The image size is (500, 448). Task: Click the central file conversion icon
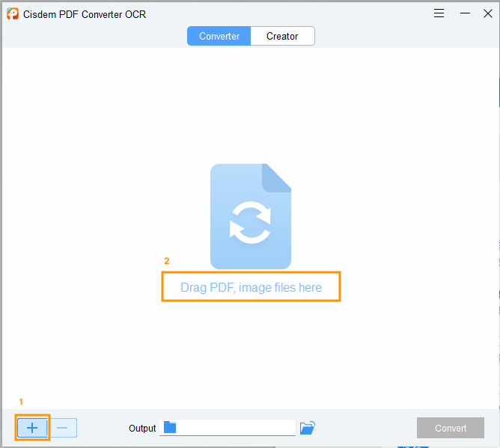pyautogui.click(x=251, y=216)
